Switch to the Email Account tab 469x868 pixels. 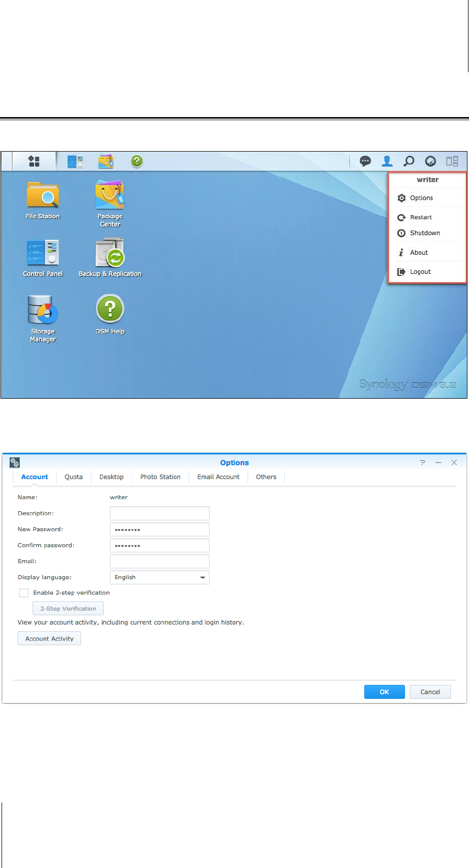(x=218, y=477)
